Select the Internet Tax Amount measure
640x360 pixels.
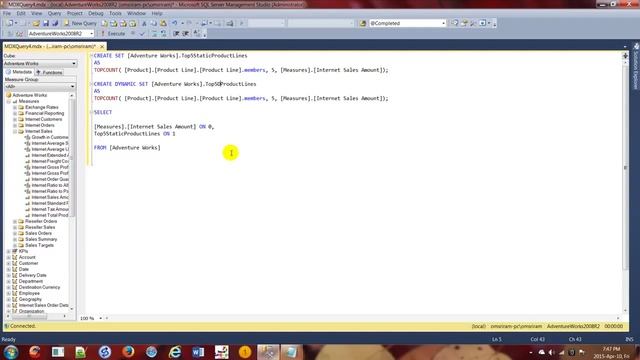click(x=50, y=209)
